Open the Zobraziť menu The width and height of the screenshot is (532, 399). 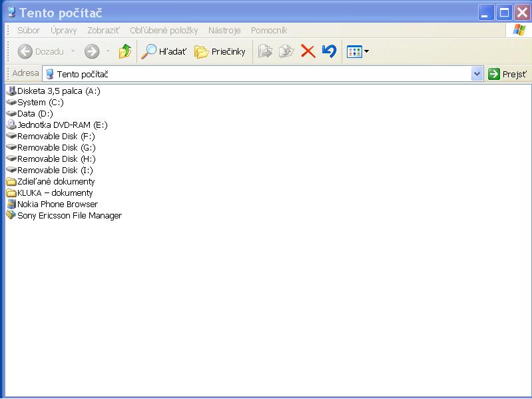(103, 31)
